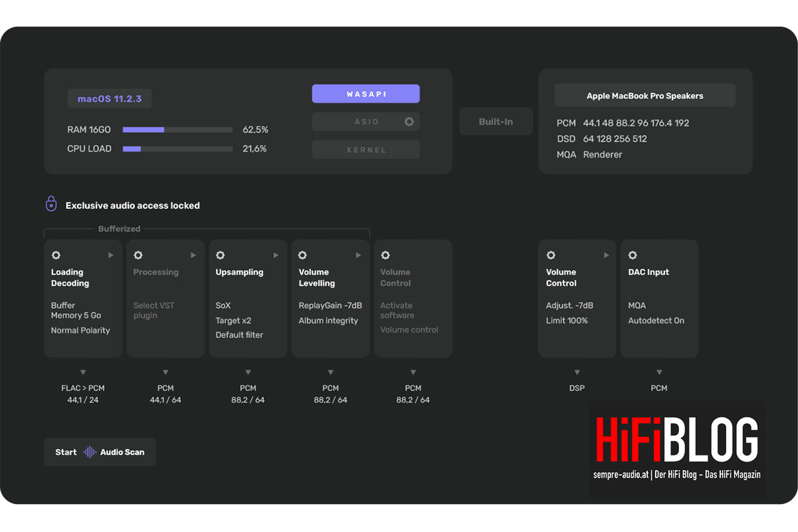Image resolution: width=798 pixels, height=532 pixels.
Task: Expand the PCM 88.2/64 chevron below Upsampling
Action: click(248, 373)
